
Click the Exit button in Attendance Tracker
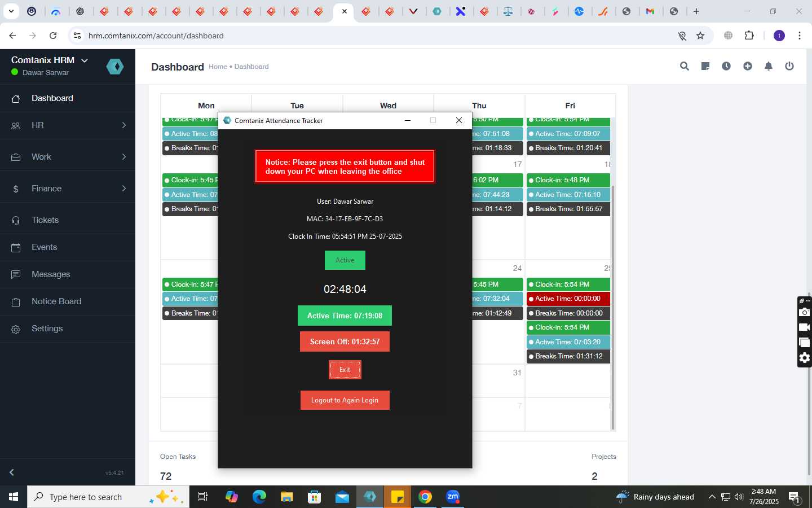pos(345,370)
